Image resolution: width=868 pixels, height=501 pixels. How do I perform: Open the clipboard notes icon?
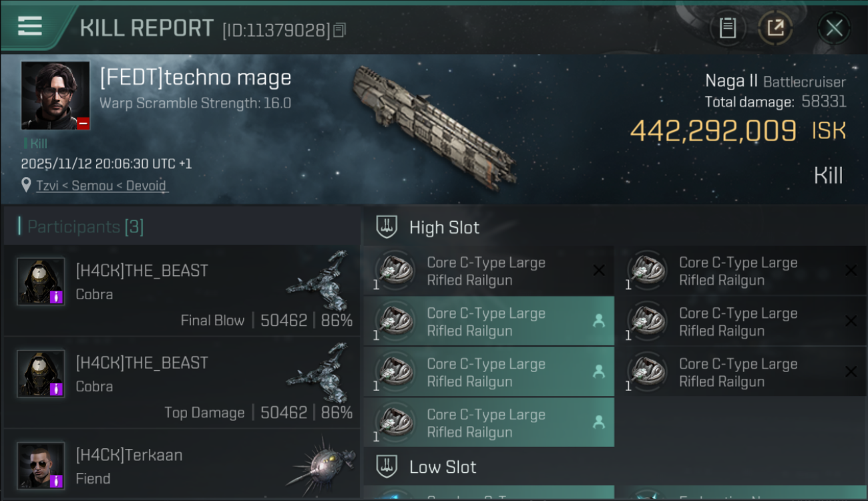pyautogui.click(x=727, y=28)
